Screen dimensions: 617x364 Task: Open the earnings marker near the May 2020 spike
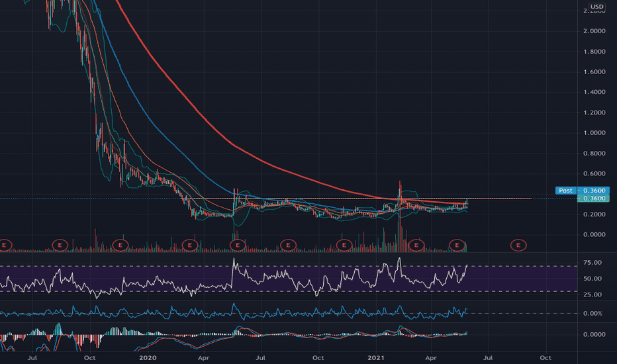238,245
